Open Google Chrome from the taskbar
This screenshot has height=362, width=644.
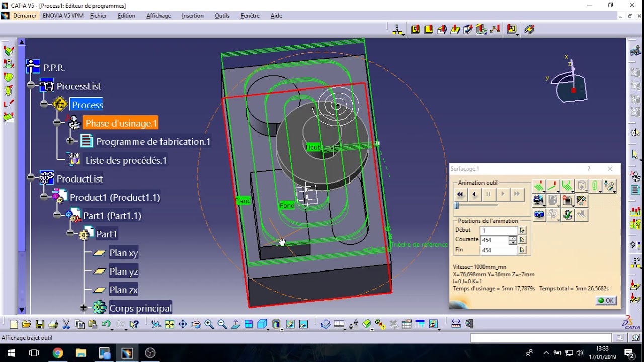coord(58,353)
